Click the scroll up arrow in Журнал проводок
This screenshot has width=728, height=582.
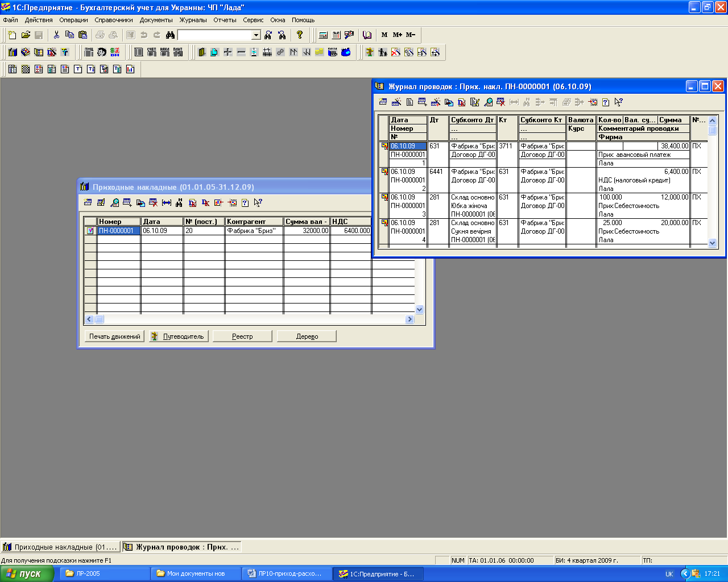point(712,120)
